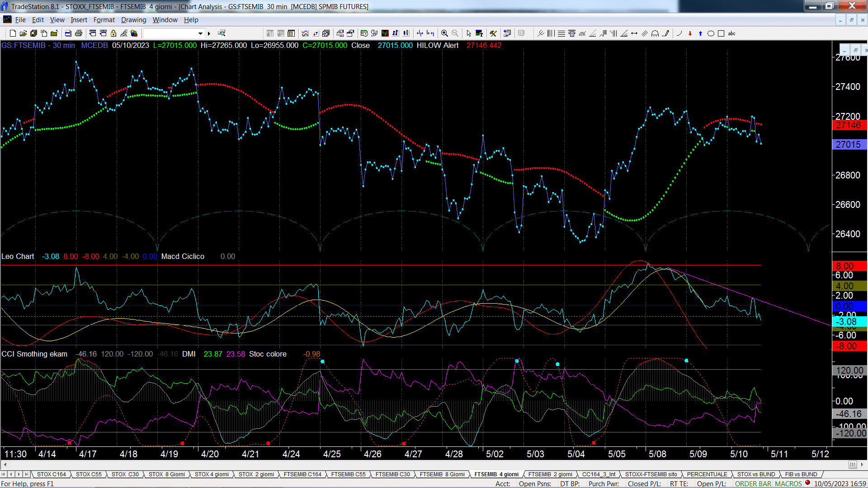Viewport: 868px width, 488px height.
Task: Select the ellipse drawing tool
Action: pyautogui.click(x=711, y=33)
